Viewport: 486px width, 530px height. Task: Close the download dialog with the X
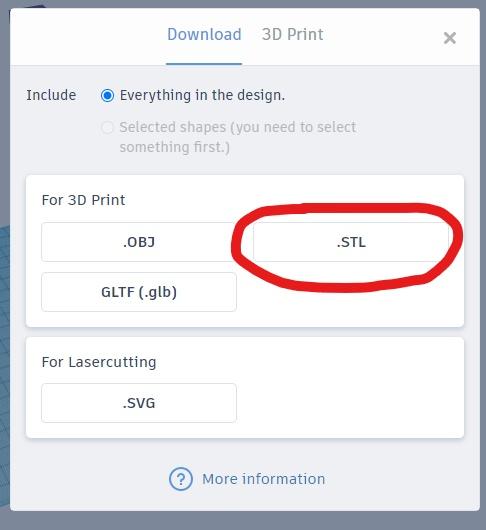coord(449,38)
